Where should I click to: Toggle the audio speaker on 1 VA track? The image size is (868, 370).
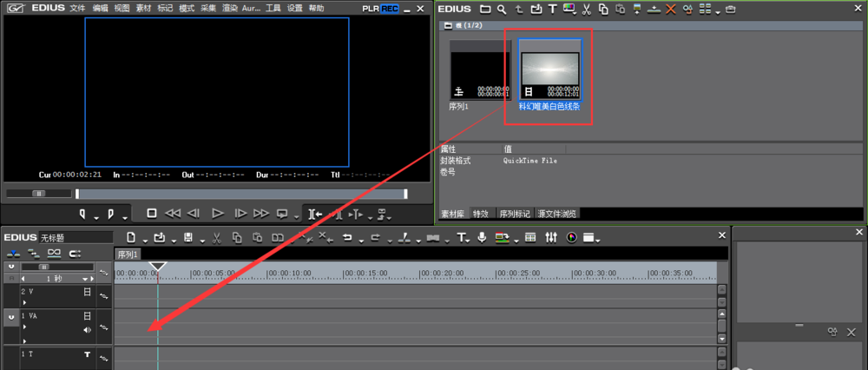tap(87, 330)
